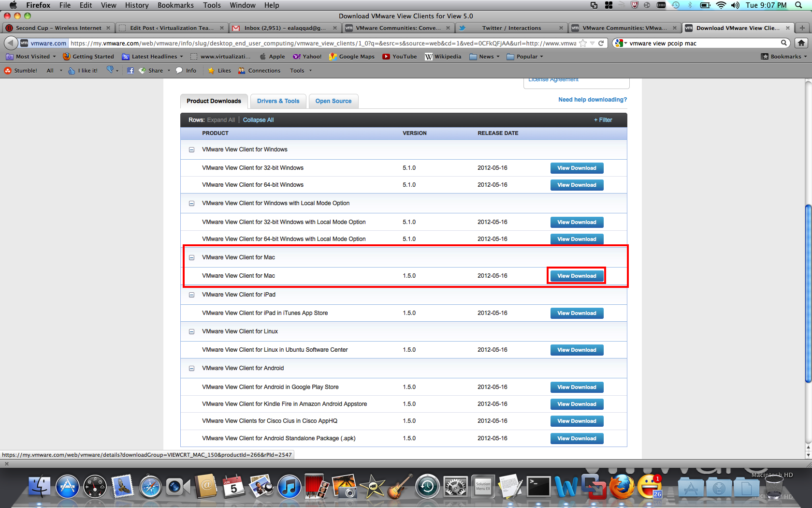Click the browser Back arrow button
This screenshot has width=812, height=508.
11,43
